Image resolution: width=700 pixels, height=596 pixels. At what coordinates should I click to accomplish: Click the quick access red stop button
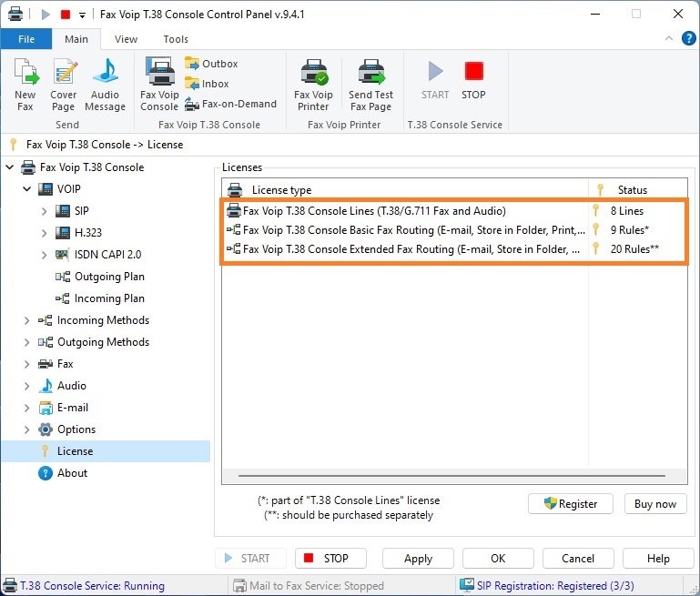(x=66, y=15)
